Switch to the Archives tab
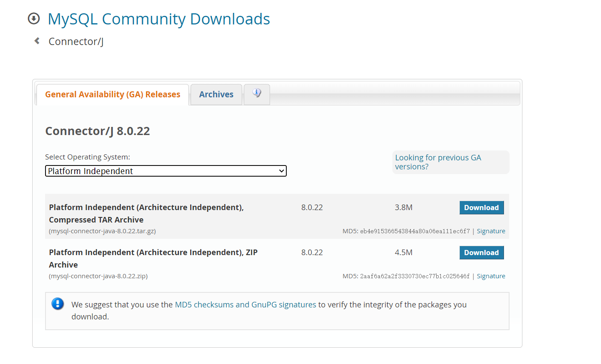 click(x=216, y=94)
